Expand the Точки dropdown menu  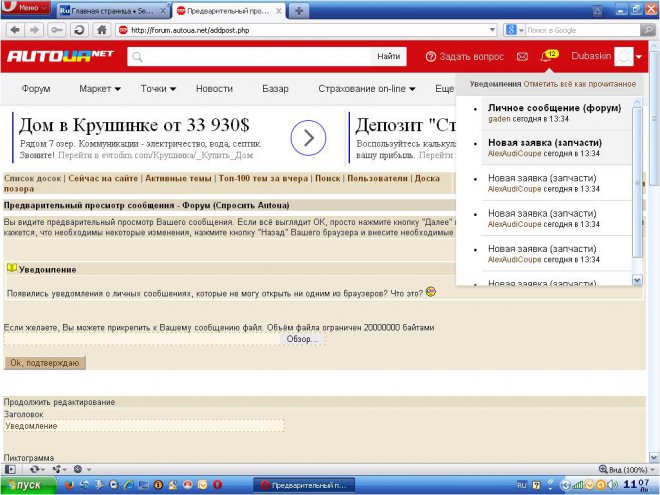pos(158,89)
